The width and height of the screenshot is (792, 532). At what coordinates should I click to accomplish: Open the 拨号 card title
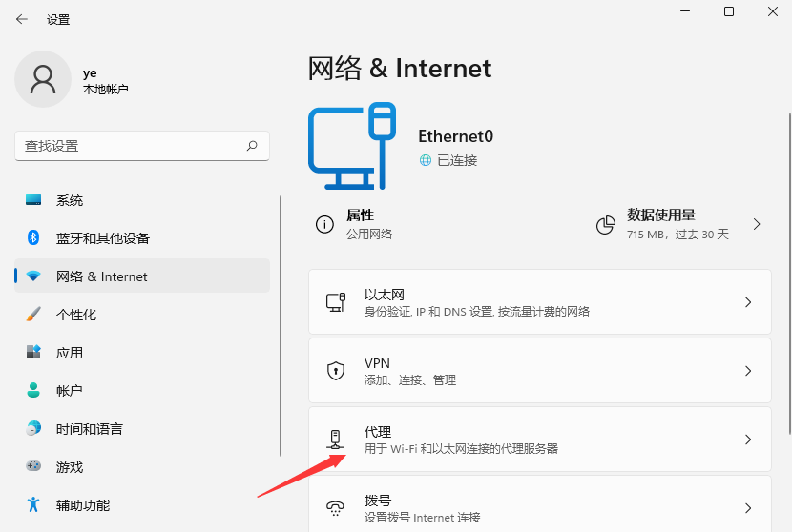click(377, 501)
